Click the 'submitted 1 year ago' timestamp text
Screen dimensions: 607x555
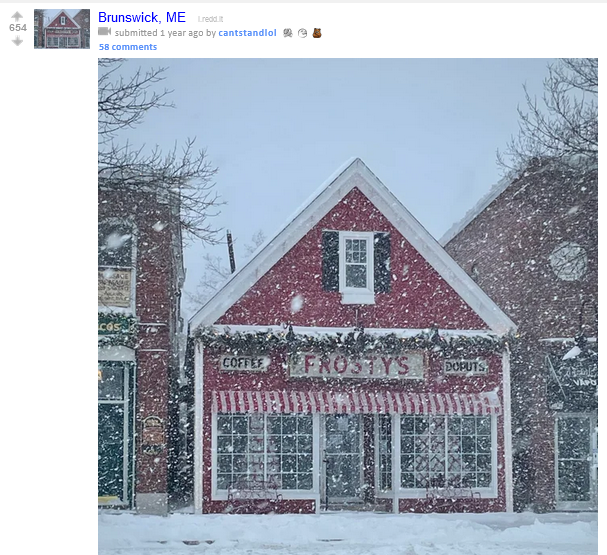pyautogui.click(x=159, y=33)
